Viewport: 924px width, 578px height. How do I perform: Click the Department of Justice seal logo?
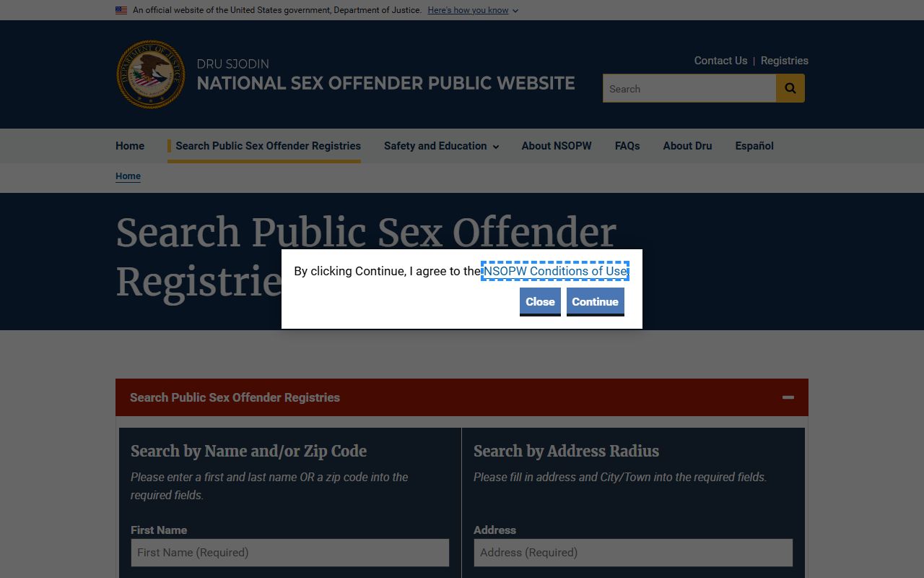pos(151,74)
